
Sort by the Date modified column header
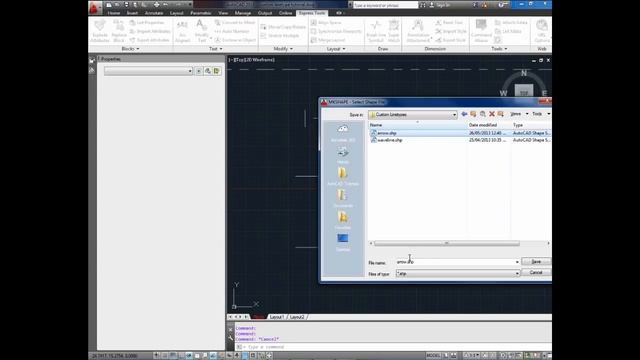(x=488, y=125)
